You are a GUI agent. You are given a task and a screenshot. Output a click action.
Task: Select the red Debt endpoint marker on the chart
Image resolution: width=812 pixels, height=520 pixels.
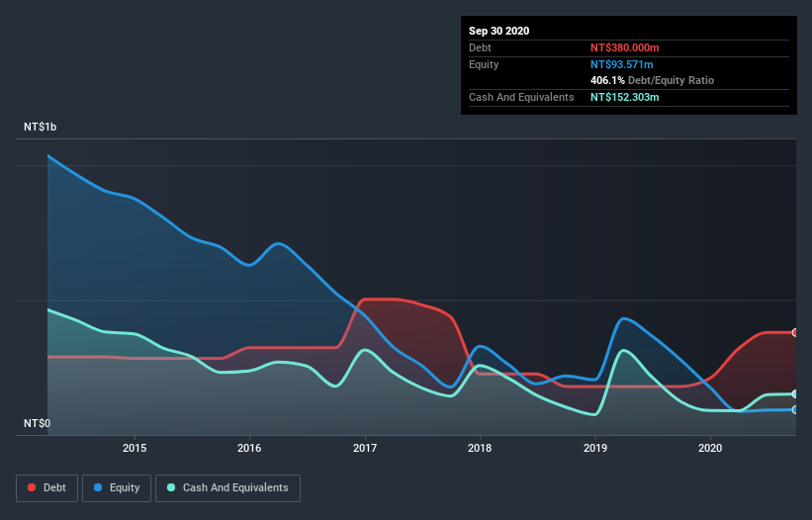[x=795, y=333]
